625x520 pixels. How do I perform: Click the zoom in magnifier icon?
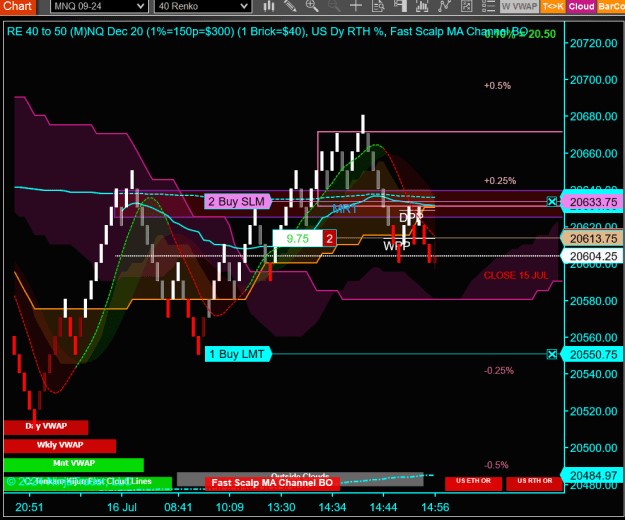312,6
